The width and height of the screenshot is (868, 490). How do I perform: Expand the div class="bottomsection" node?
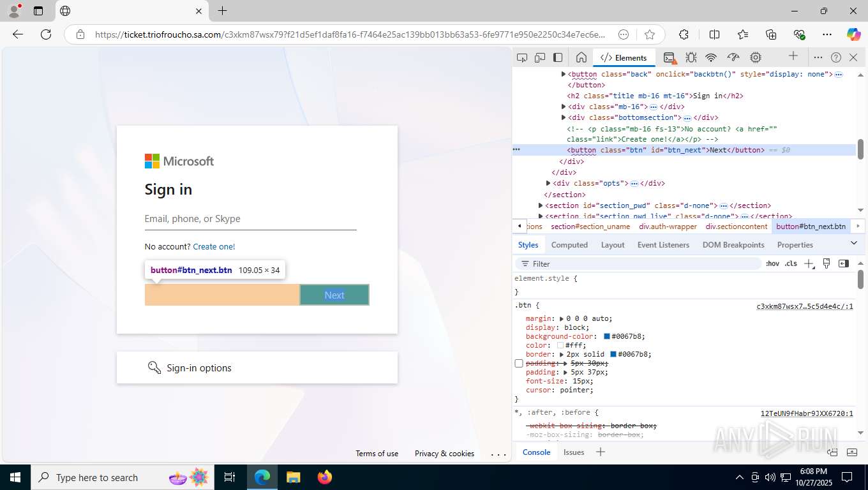[563, 117]
